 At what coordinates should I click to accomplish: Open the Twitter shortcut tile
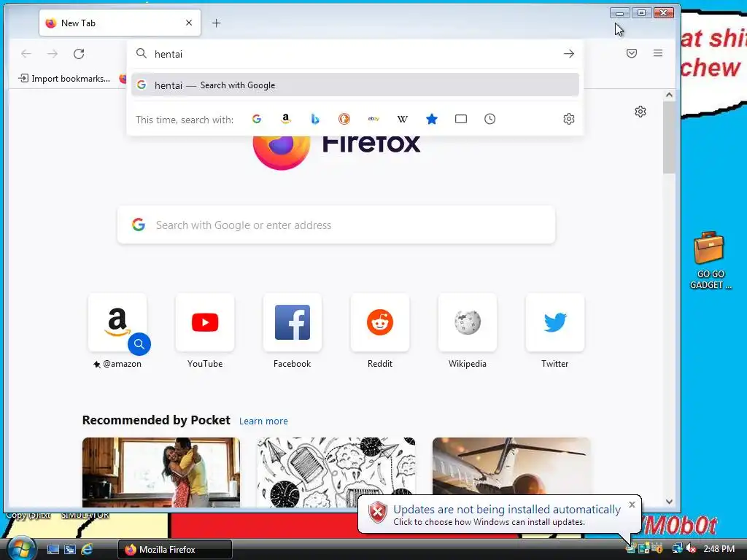pos(555,322)
